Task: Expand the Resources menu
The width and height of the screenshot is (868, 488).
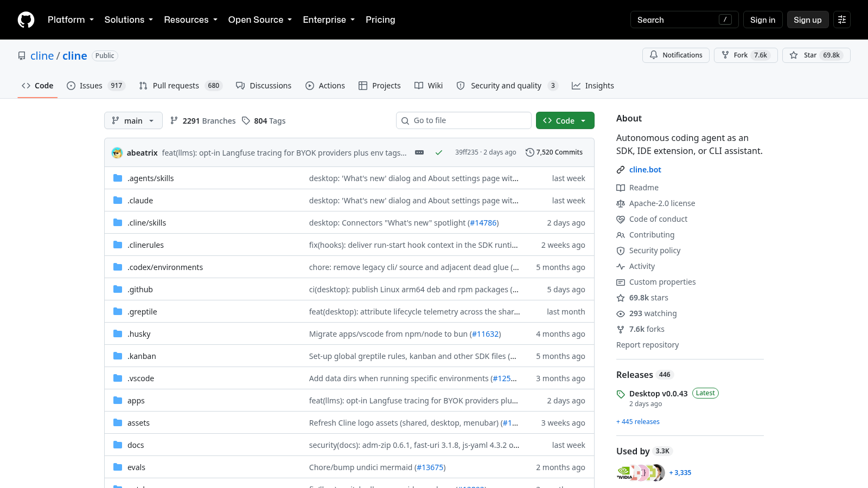Action: click(191, 20)
